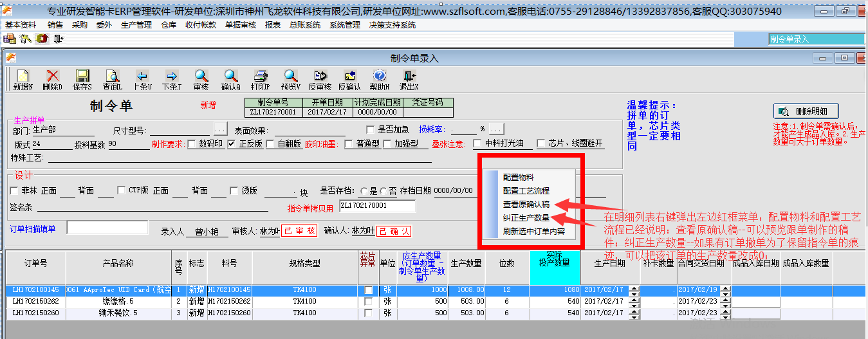
Task: Tick the 芯片、线圈避开 checkbox
Action: (x=541, y=143)
